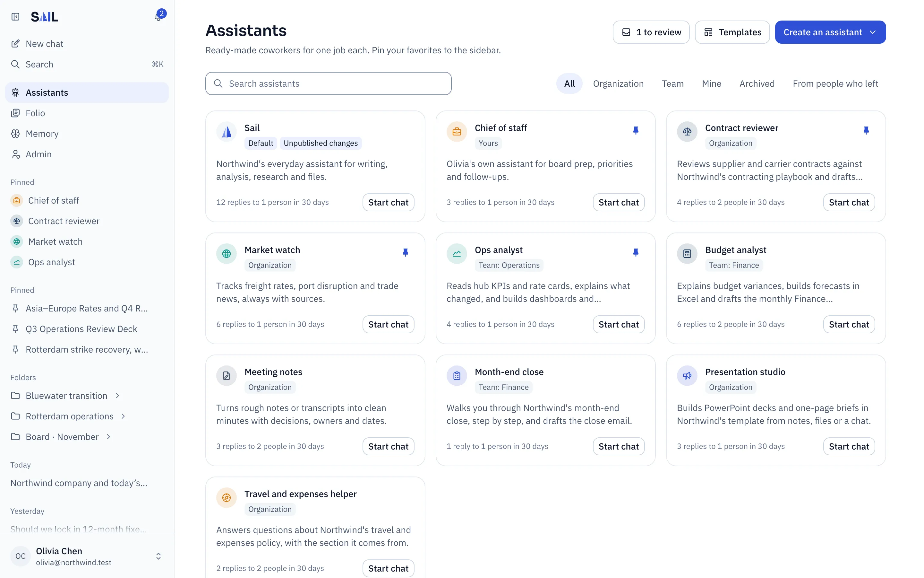Click the Ops analyst chart icon on its card
Image resolution: width=924 pixels, height=578 pixels.
(457, 254)
